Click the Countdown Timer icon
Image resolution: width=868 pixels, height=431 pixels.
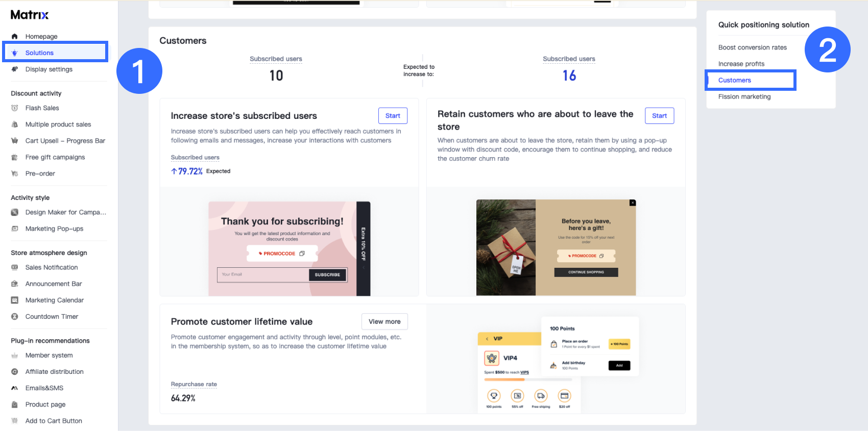[x=15, y=317]
